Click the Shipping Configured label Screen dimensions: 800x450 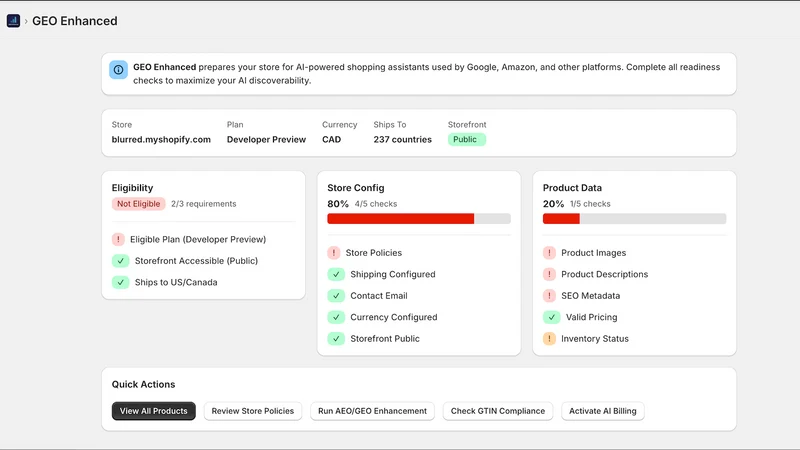[x=393, y=274]
